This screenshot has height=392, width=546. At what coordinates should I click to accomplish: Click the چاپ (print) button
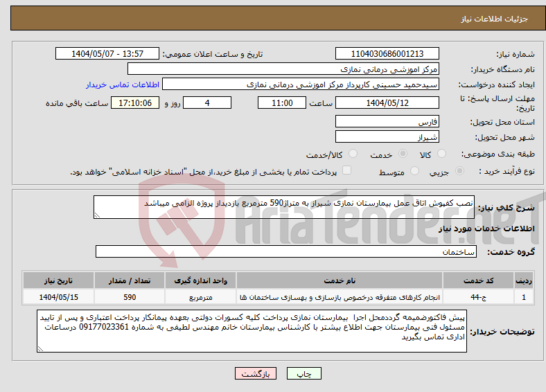coord(303,373)
